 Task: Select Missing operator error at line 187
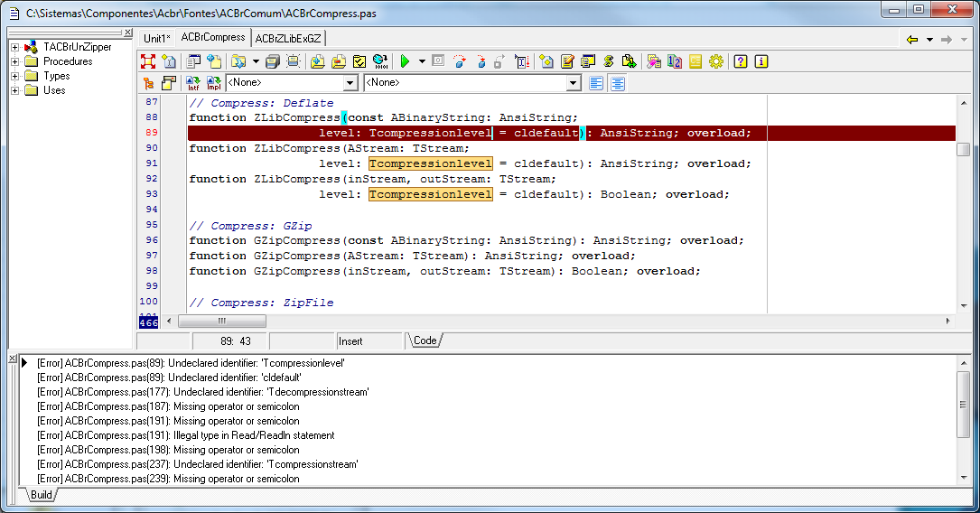click(168, 406)
